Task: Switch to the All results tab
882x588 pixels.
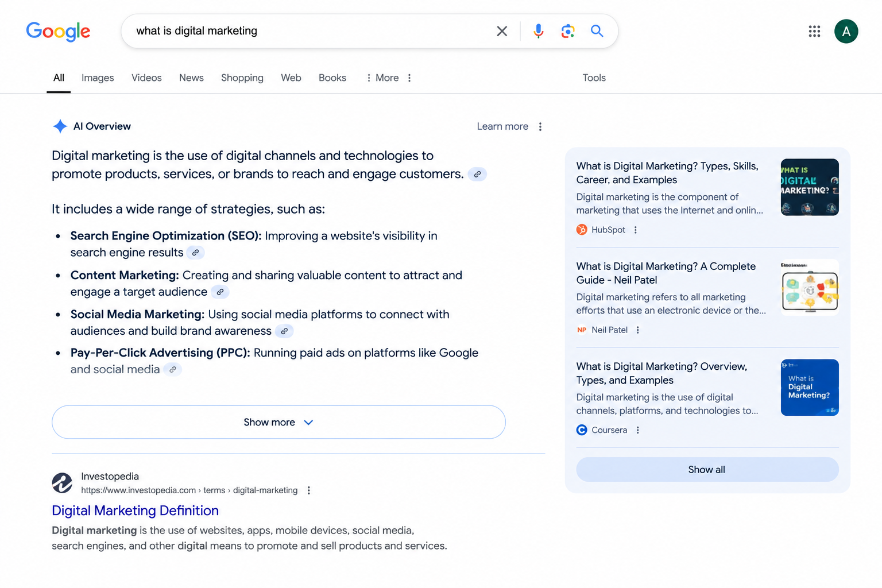Action: coord(59,78)
